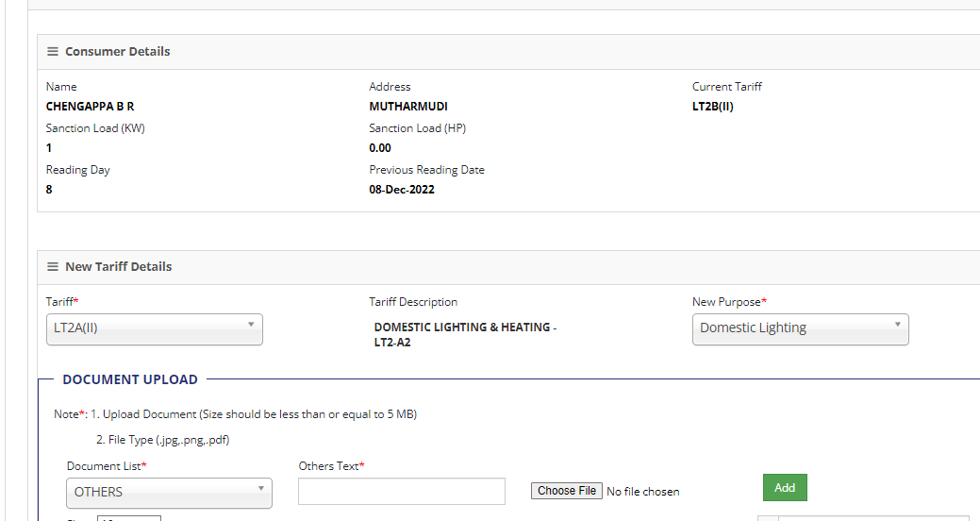The image size is (980, 521).
Task: Click the New Tariff Details hamburger icon
Action: (53, 267)
